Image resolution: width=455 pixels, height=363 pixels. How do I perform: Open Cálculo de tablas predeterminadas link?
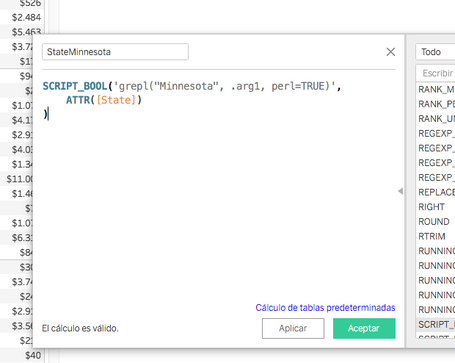(x=325, y=307)
